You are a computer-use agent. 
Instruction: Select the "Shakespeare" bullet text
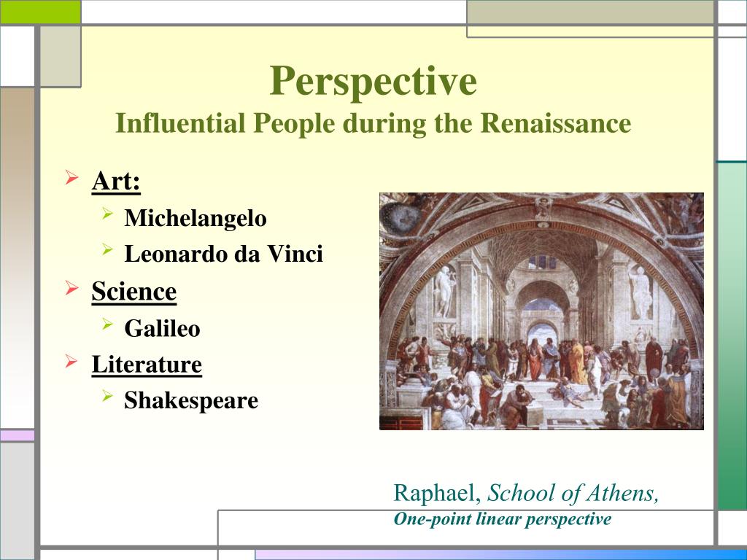(x=191, y=400)
